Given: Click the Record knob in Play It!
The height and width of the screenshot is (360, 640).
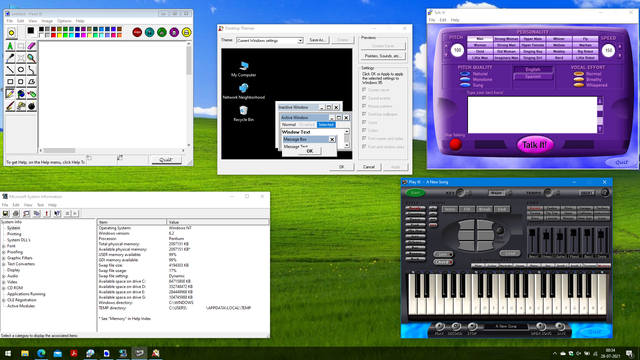Looking at the screenshot, I should click(456, 327).
